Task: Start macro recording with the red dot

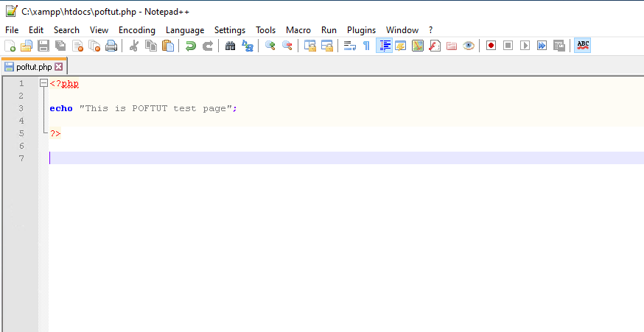Action: (x=491, y=46)
